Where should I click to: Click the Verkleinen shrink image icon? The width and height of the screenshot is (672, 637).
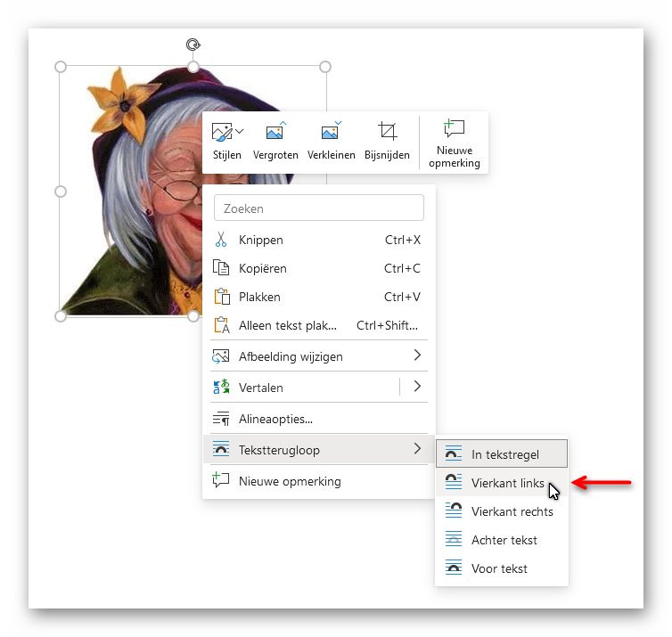point(331,133)
